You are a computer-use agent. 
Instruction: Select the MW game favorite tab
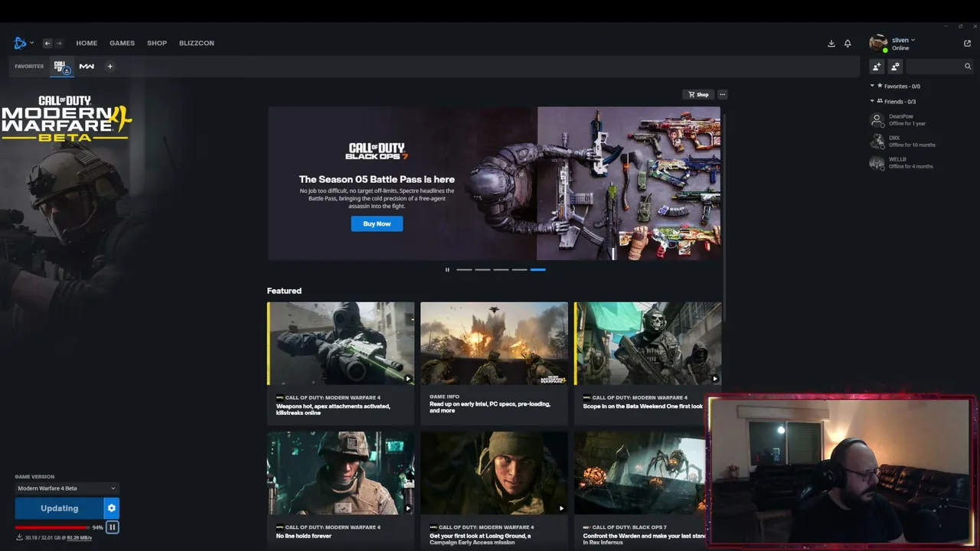tap(87, 67)
